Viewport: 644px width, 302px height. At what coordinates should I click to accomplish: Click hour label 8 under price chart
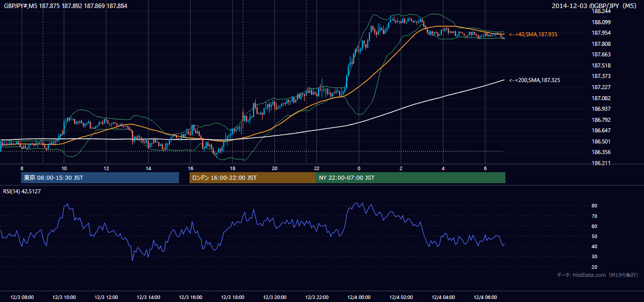tap(22, 168)
